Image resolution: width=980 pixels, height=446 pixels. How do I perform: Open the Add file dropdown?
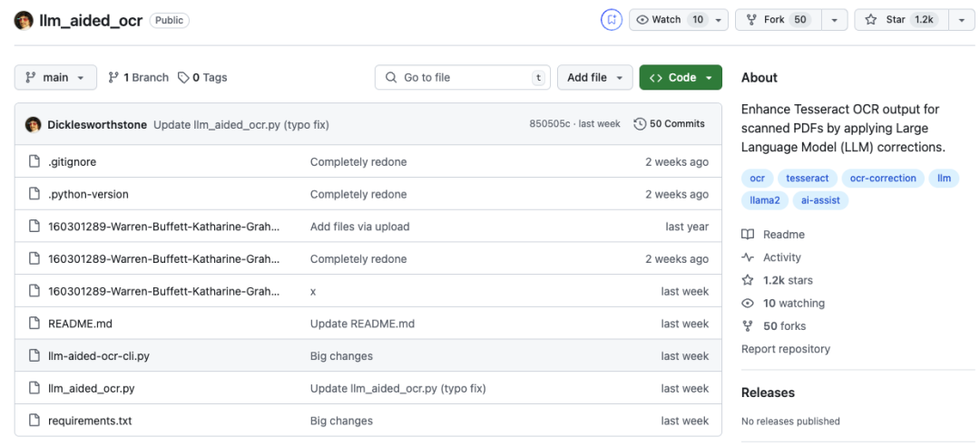pyautogui.click(x=595, y=78)
